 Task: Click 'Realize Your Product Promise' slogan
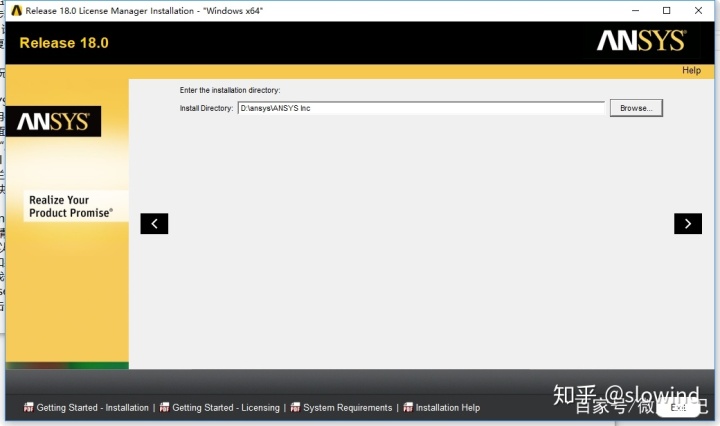71,207
